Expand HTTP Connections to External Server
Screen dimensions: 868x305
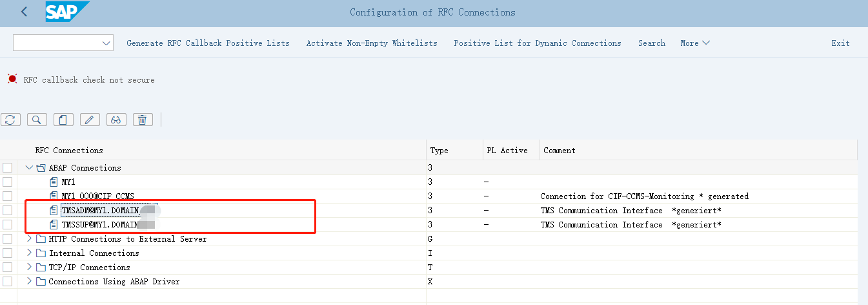pos(29,239)
